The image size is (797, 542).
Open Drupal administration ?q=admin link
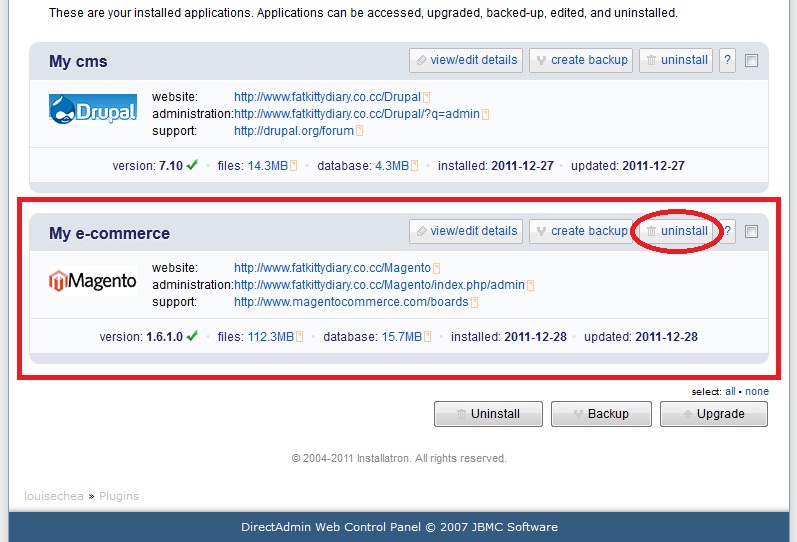click(x=357, y=114)
